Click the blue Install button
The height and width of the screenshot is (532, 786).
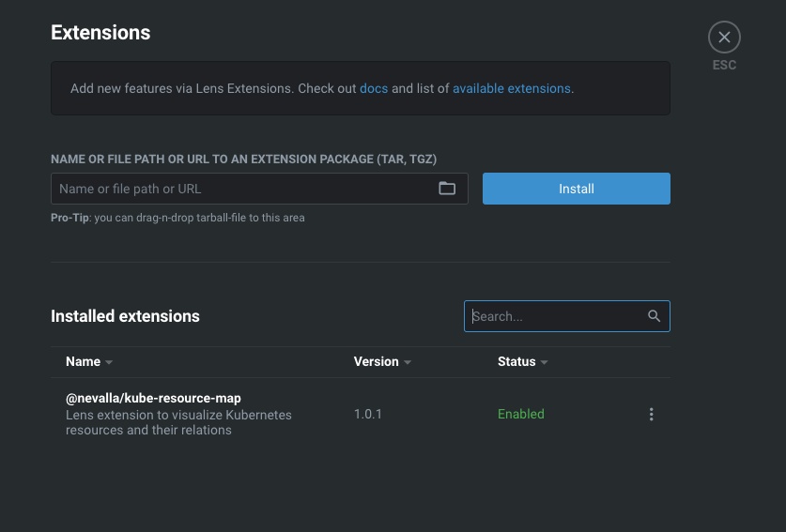576,189
